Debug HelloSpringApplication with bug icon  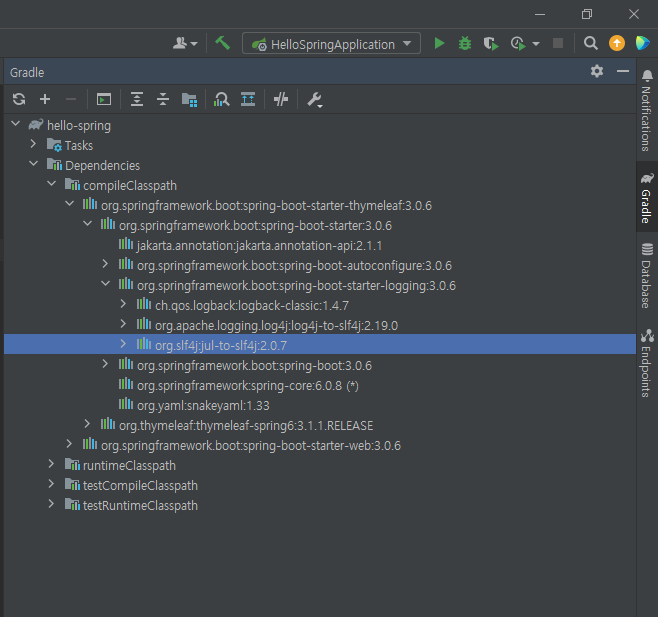pyautogui.click(x=465, y=43)
